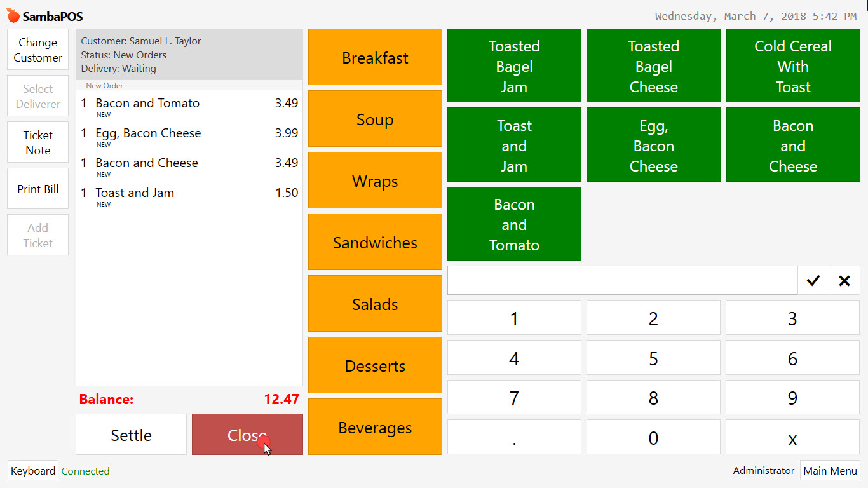The image size is (868, 488).
Task: Confirm entry using the checkmark icon
Action: [813, 280]
